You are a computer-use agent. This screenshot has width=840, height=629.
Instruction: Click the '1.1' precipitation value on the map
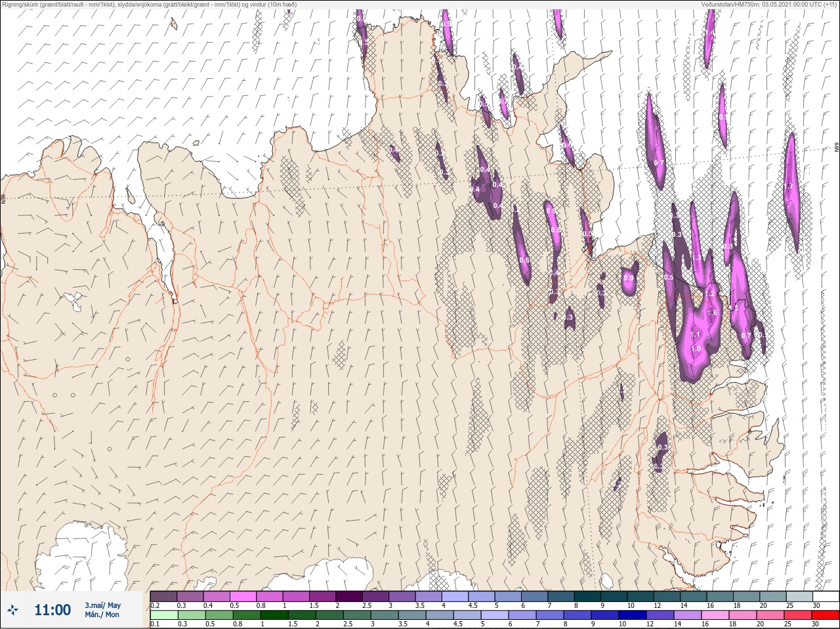pyautogui.click(x=695, y=335)
